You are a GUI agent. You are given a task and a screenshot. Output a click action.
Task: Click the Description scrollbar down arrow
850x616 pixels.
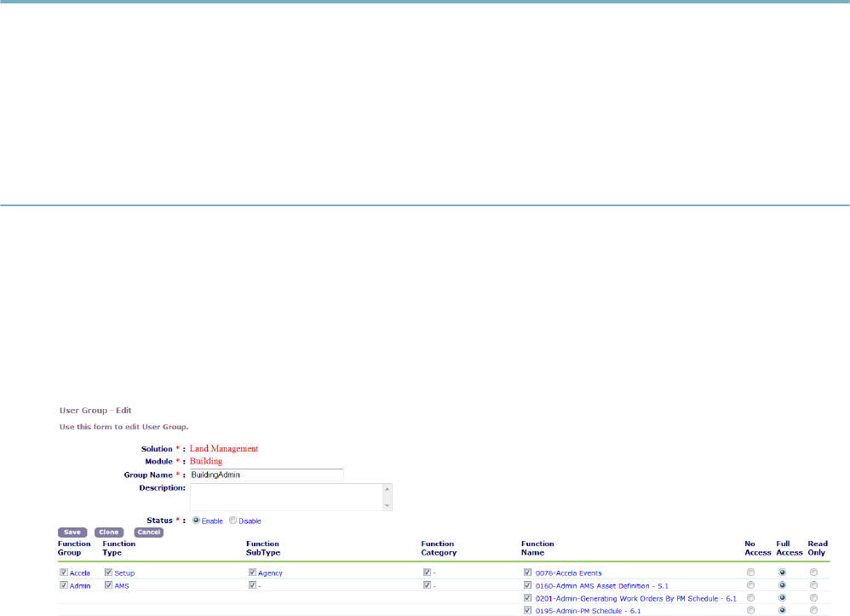[387, 505]
